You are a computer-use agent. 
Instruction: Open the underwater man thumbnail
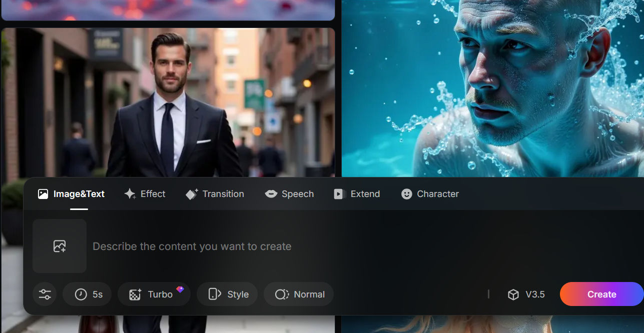point(492,88)
